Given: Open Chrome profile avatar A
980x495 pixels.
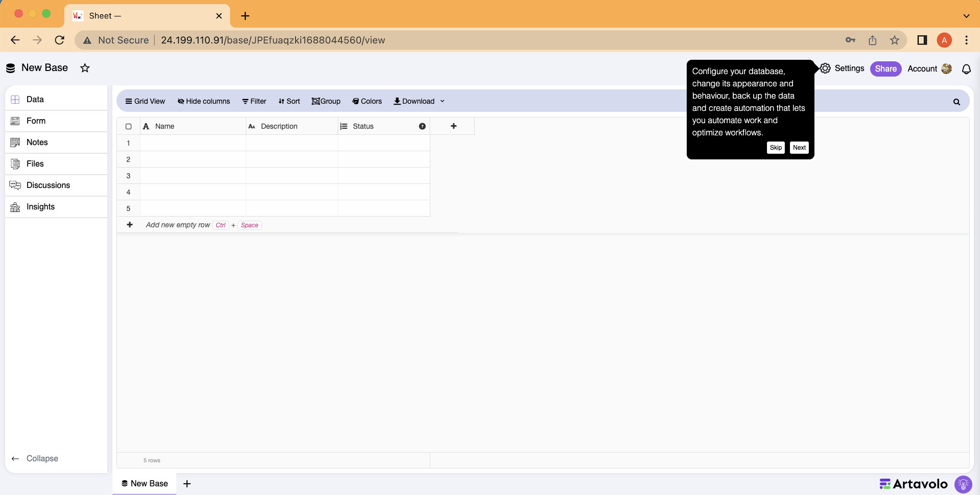Looking at the screenshot, I should coord(944,40).
